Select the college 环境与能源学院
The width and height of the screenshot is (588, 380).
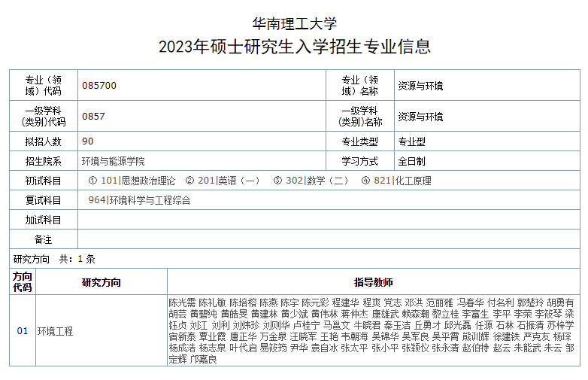point(114,161)
